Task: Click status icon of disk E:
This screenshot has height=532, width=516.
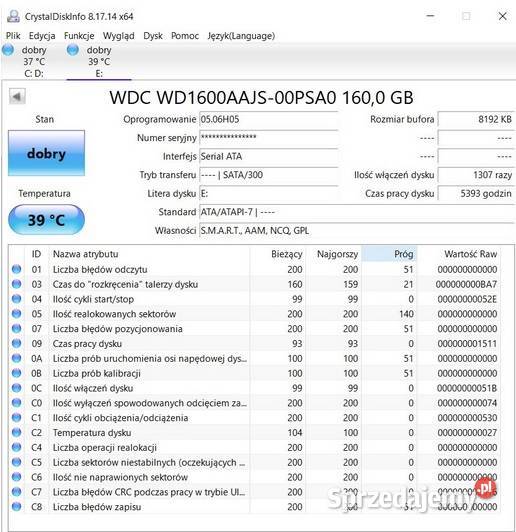Action: point(73,50)
